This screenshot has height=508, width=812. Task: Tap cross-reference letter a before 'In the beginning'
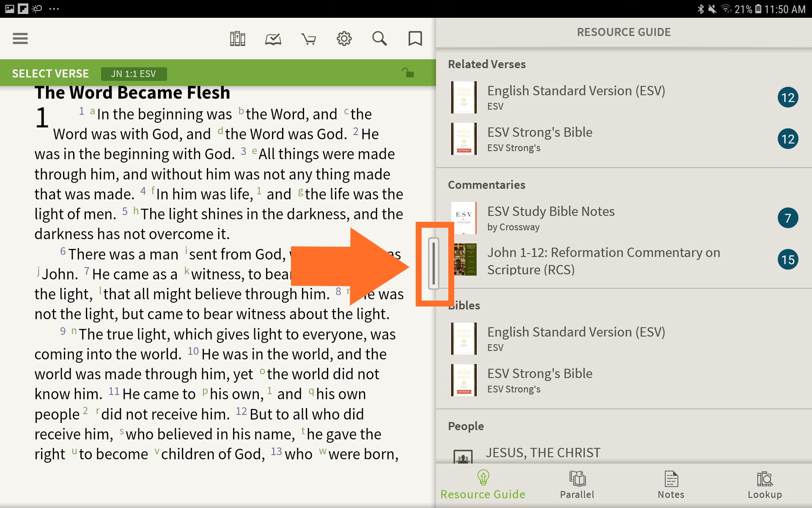[93, 111]
